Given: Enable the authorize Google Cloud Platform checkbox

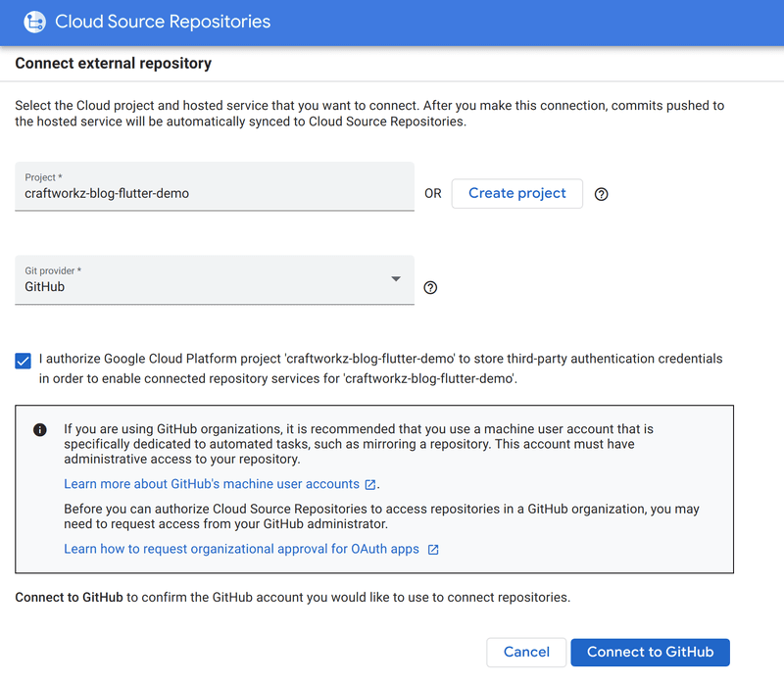Looking at the screenshot, I should (x=23, y=361).
